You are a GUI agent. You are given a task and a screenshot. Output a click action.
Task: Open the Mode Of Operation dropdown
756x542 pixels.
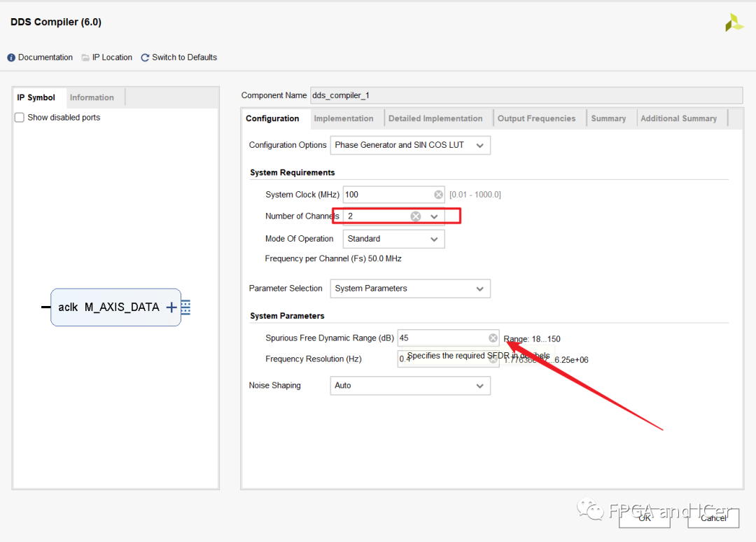[394, 239]
